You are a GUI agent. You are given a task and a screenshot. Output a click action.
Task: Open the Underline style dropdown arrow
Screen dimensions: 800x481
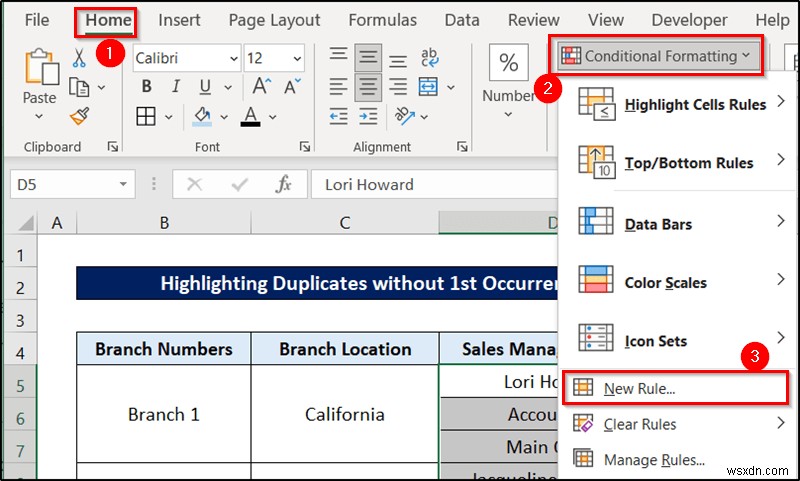tap(228, 87)
